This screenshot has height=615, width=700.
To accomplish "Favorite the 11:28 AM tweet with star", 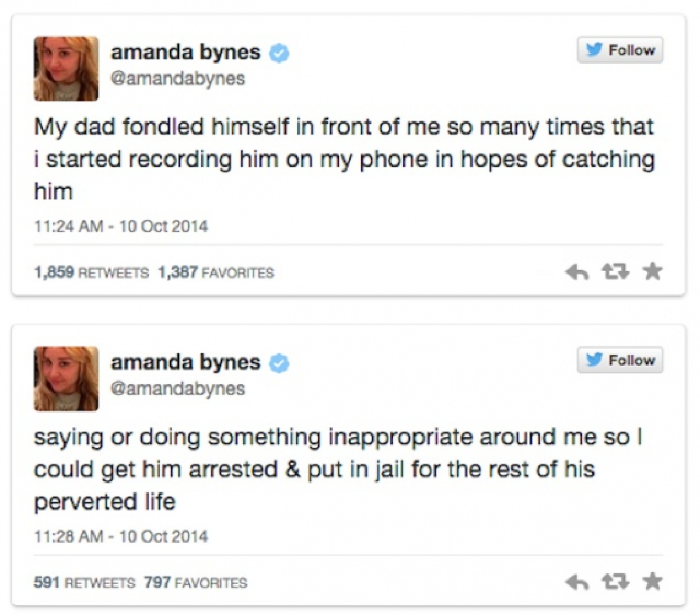I will (652, 581).
